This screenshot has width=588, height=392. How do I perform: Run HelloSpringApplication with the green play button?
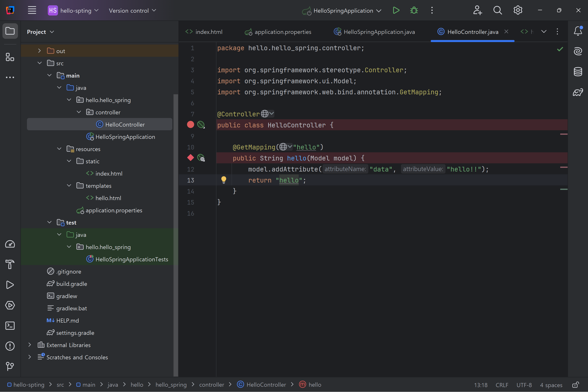396,10
